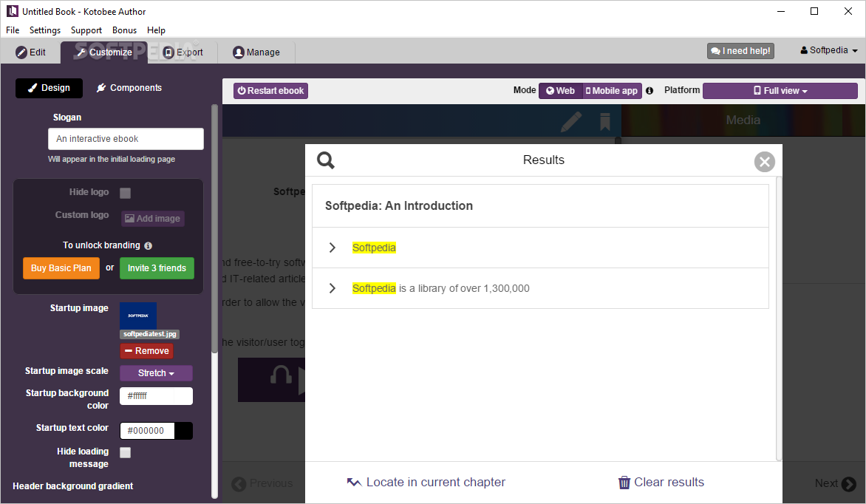Image resolution: width=866 pixels, height=504 pixels.
Task: Open the Help menu
Action: [156, 30]
